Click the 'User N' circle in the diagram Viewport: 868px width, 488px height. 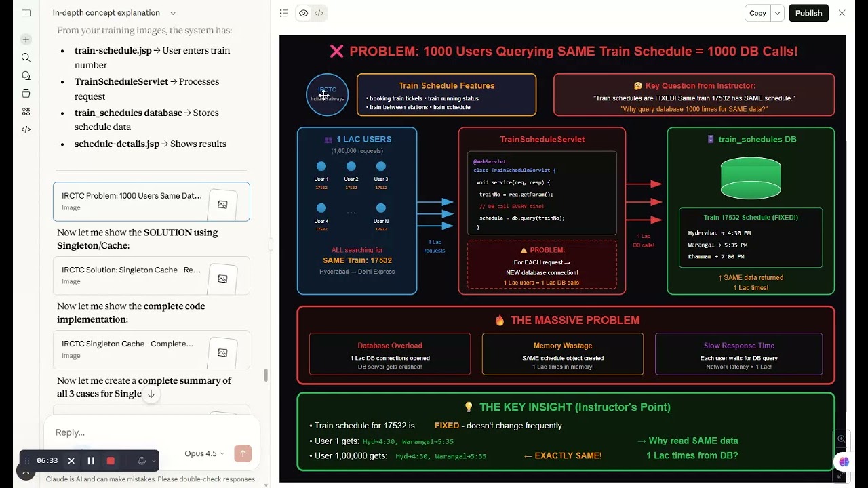click(x=381, y=208)
